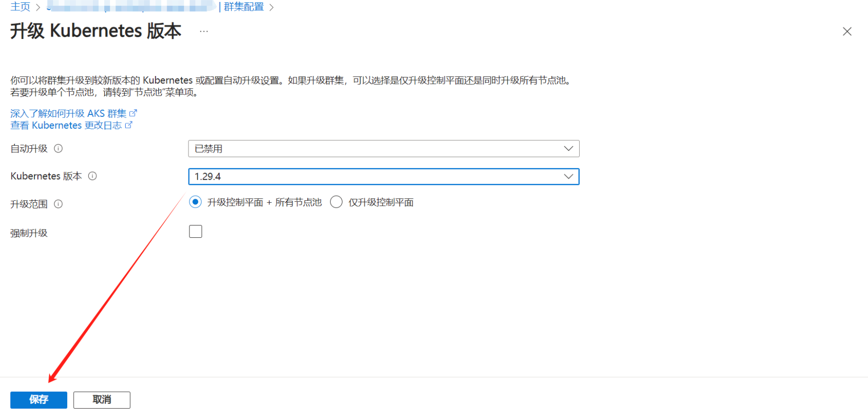
Task: Click the info icon beside Kubernetes 版本
Action: pos(93,176)
